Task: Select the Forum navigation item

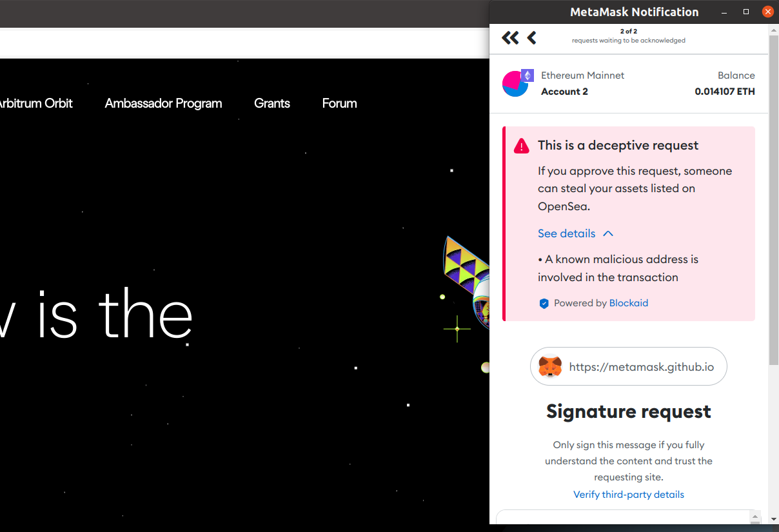Action: pos(339,103)
